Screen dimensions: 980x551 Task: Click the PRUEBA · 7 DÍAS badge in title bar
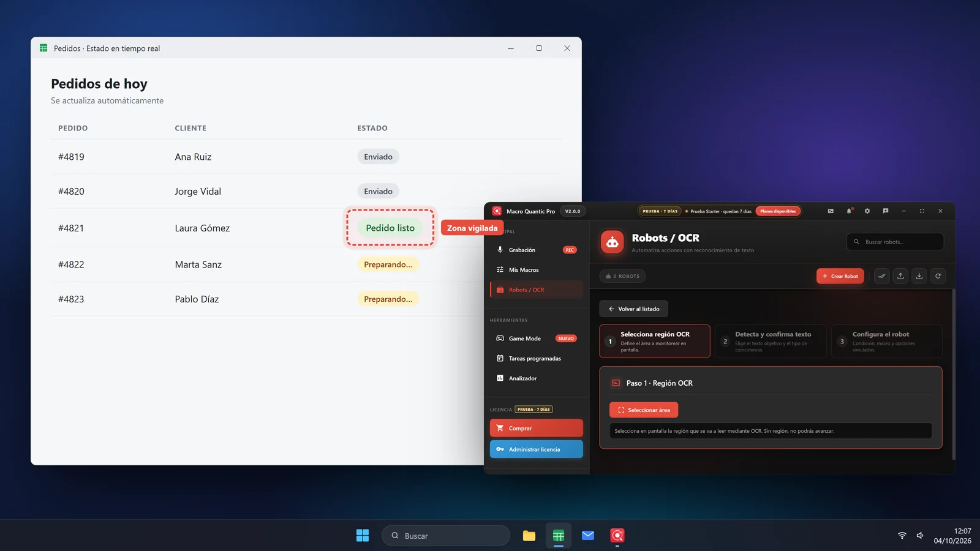(x=660, y=211)
